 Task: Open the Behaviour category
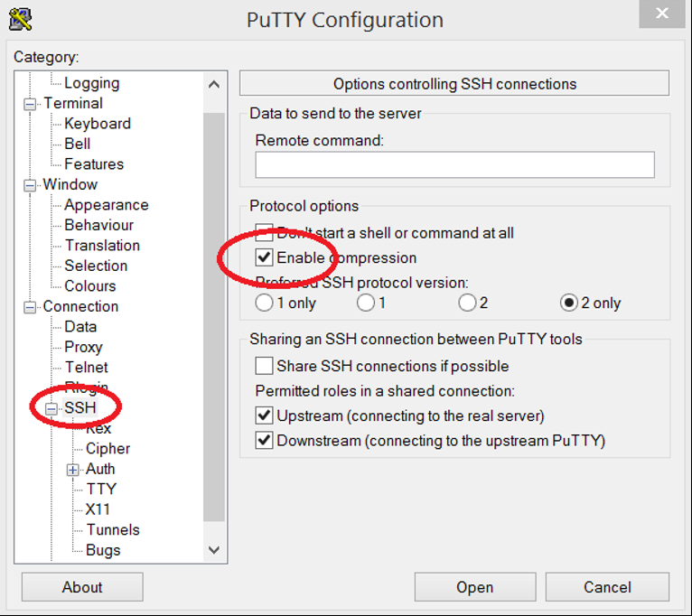point(98,225)
